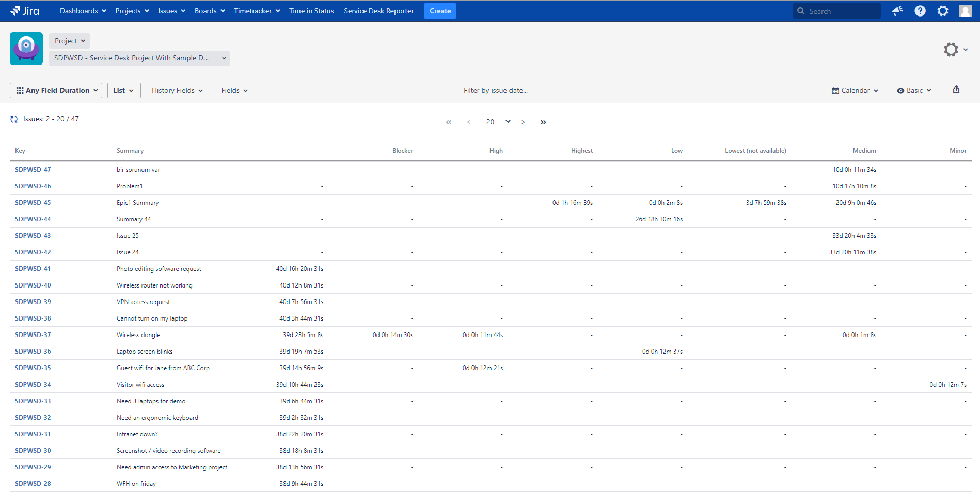Image resolution: width=980 pixels, height=494 pixels.
Task: Open issue SDPWSD-45 link
Action: [33, 203]
